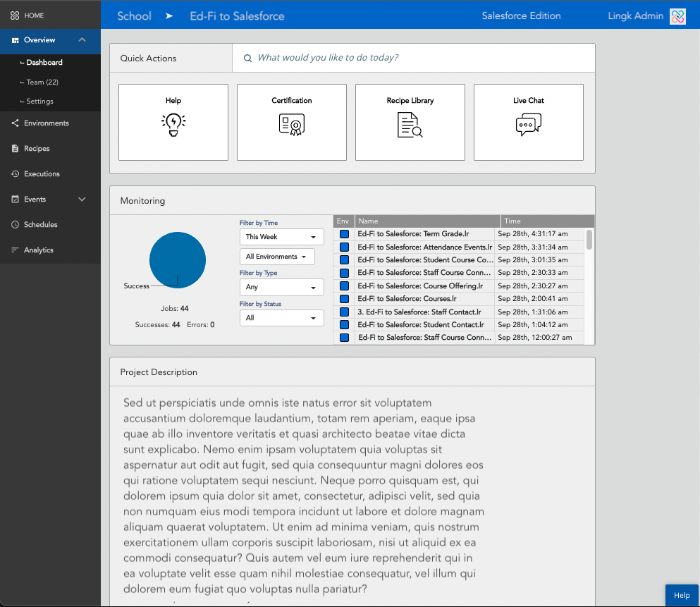This screenshot has width=700, height=607.
Task: Open Schedules via the clock icon
Action: [x=16, y=224]
